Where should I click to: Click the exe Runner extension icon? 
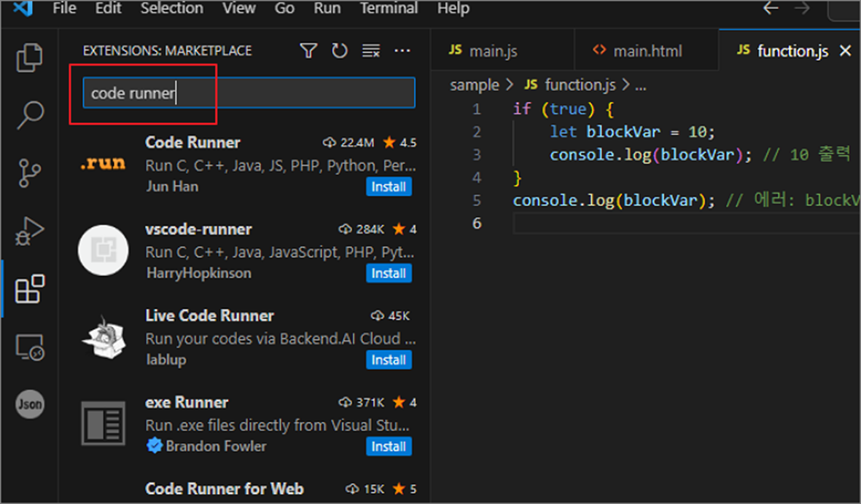(x=104, y=423)
